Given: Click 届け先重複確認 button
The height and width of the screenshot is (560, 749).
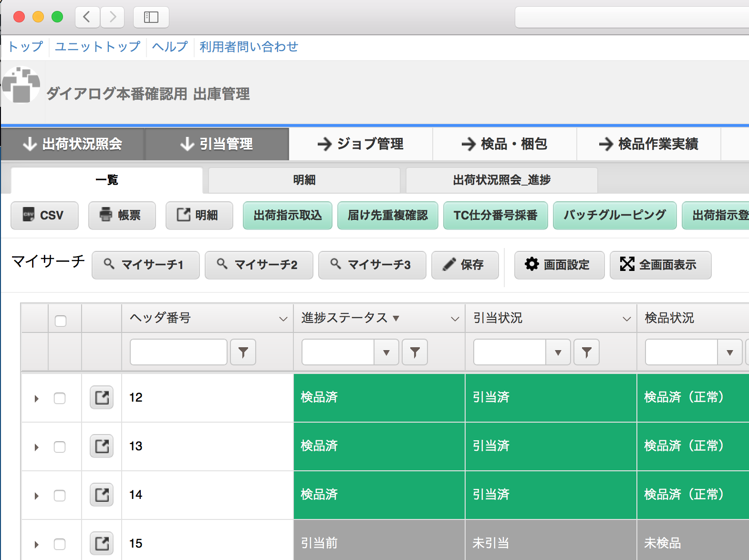Looking at the screenshot, I should pyautogui.click(x=388, y=216).
